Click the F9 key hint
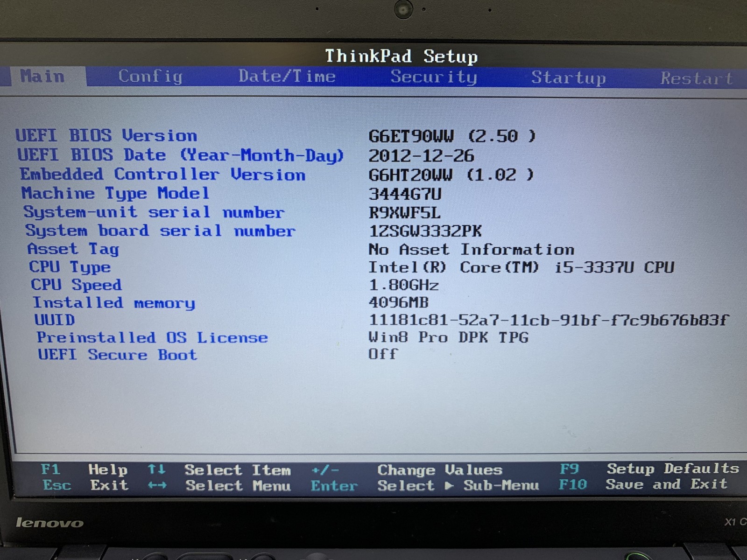Screen dimensions: 747x560 [569, 469]
